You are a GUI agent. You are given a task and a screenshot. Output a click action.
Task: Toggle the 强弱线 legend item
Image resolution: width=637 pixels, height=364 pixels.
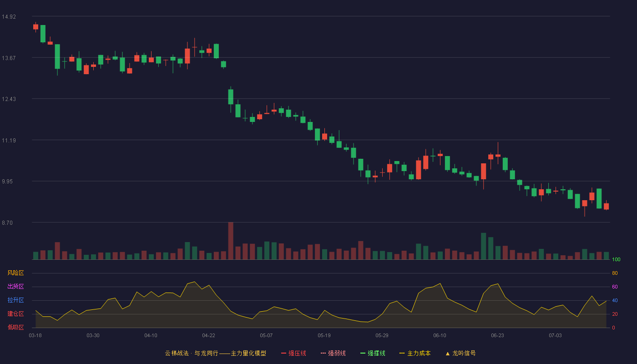click(333, 353)
